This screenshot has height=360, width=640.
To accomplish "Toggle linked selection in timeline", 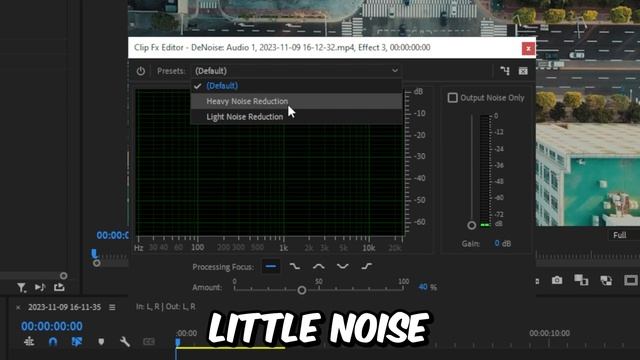I will pos(77,342).
